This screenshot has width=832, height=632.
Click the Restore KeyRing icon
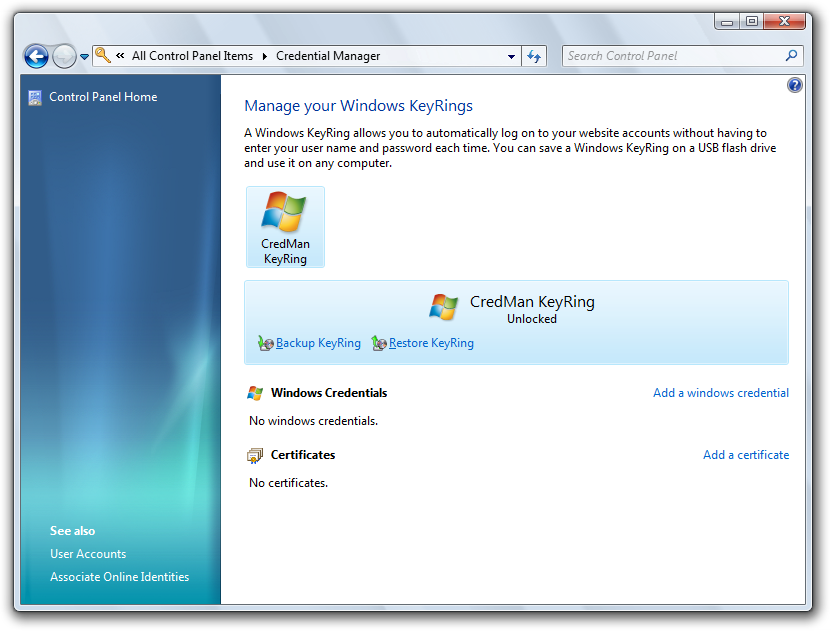click(379, 343)
